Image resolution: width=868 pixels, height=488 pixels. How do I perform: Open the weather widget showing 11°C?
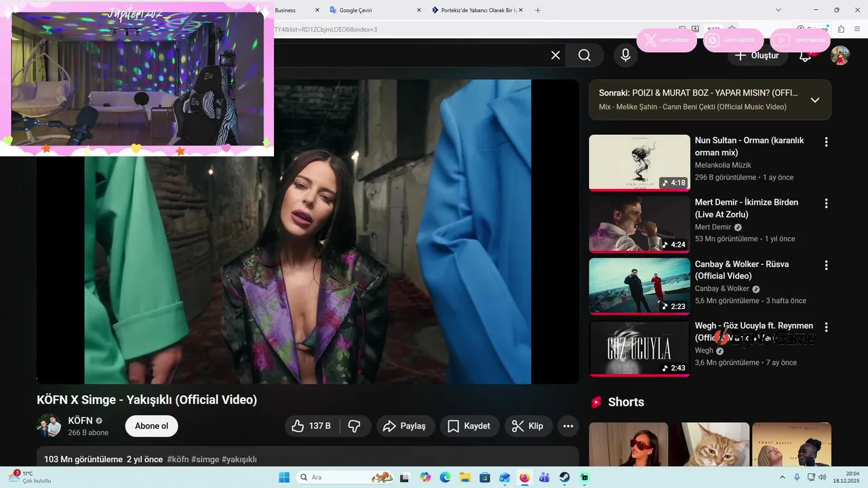(x=30, y=477)
